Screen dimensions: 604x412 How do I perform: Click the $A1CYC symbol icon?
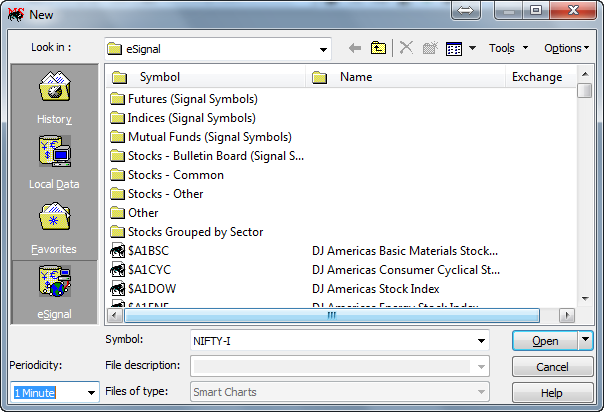point(117,270)
